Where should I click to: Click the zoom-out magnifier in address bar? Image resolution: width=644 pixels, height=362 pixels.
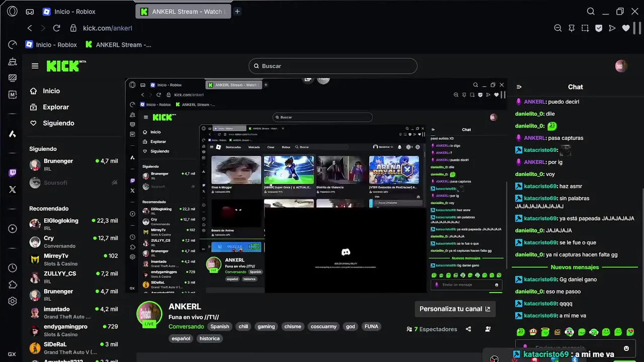point(557,28)
